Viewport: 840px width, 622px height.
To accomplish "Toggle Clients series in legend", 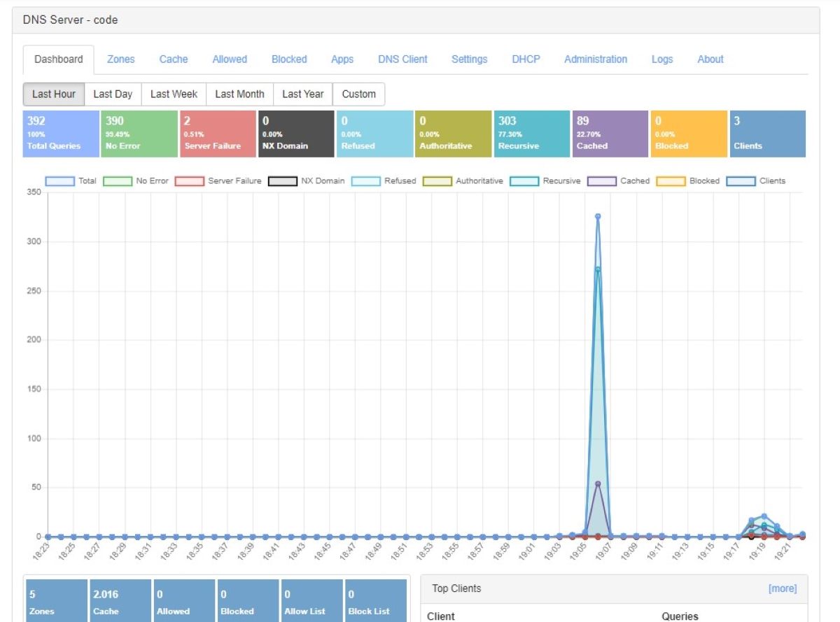I will (756, 181).
